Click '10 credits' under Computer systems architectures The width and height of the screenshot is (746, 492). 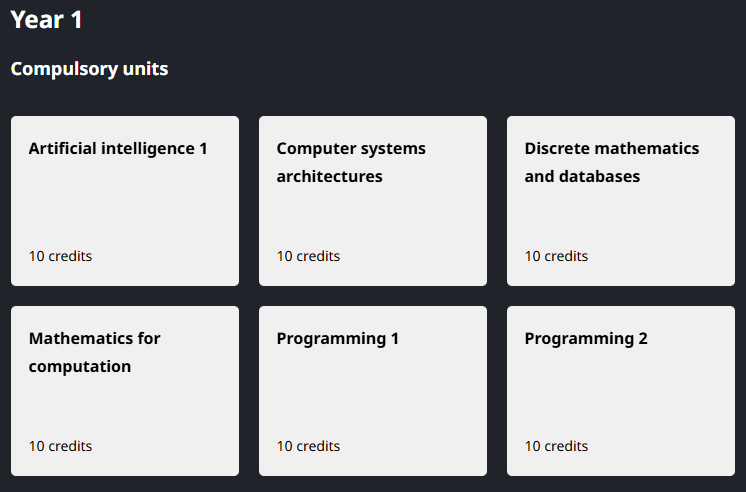(308, 256)
